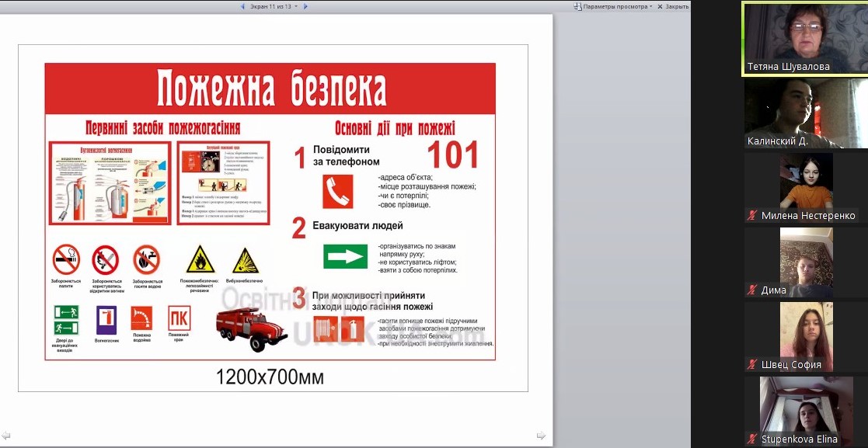Click the muted mic icon for Швец София
The image size is (868, 448).
[x=752, y=365]
